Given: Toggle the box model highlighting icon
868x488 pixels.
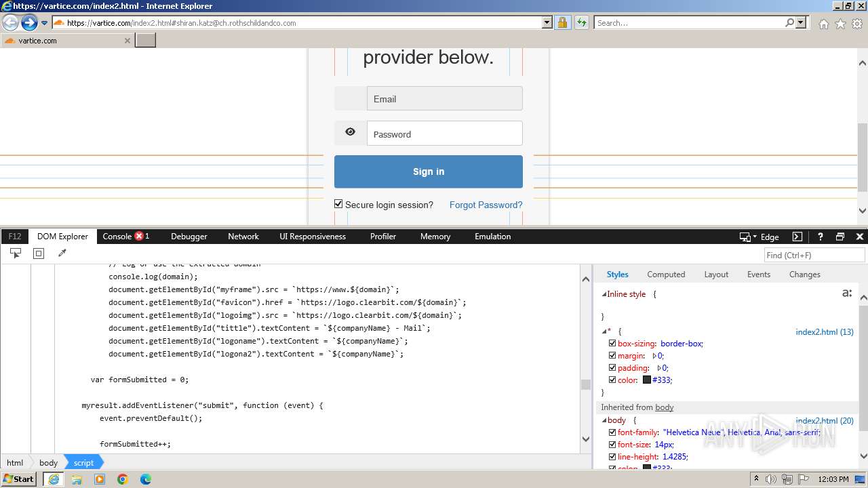Looking at the screenshot, I should (39, 253).
